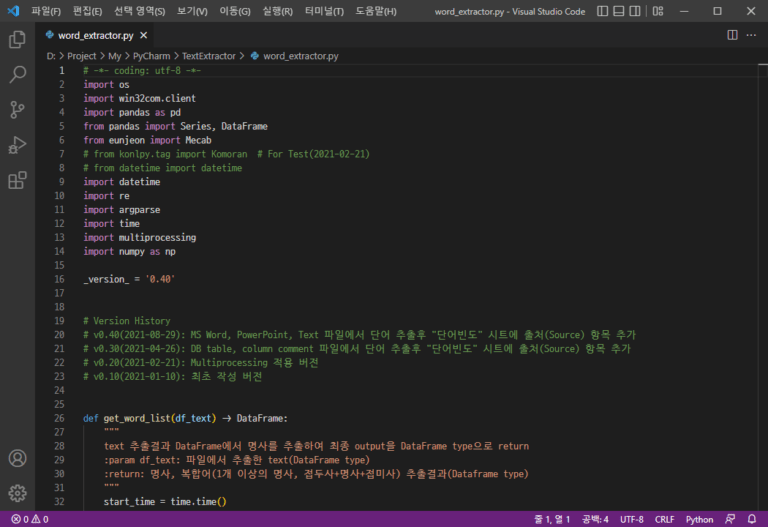Toggle the secondary side bar layout icon
Screen dimensions: 768x527
tap(635, 11)
